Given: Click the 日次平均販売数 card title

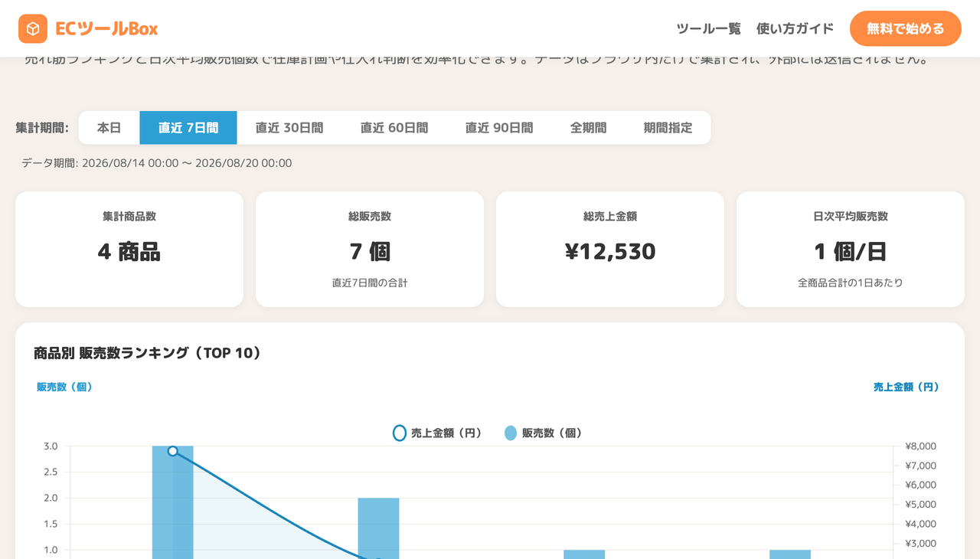Looking at the screenshot, I should (x=851, y=217).
